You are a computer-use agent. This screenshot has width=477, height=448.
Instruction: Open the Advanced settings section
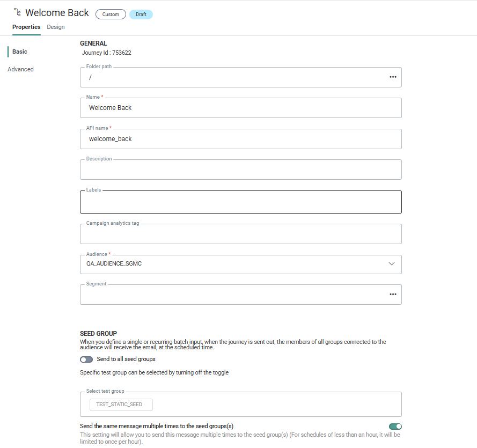tap(20, 69)
